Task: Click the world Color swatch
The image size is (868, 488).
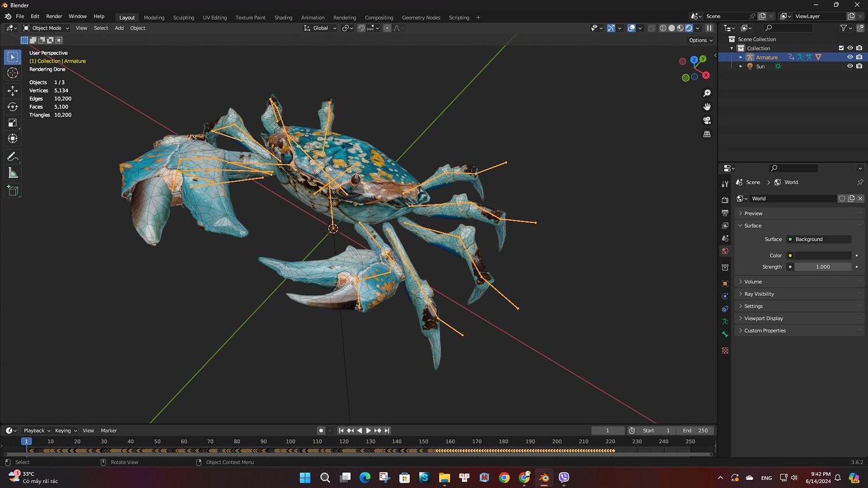Action: click(x=822, y=255)
